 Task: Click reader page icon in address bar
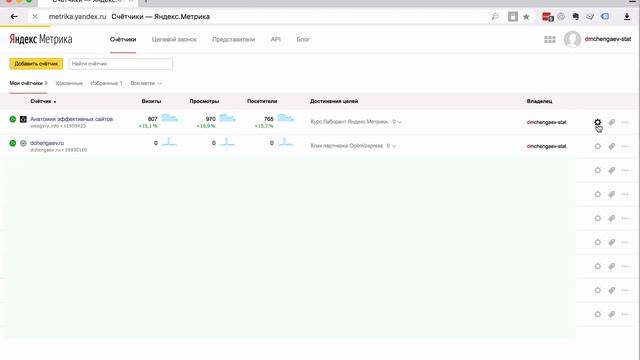(513, 16)
